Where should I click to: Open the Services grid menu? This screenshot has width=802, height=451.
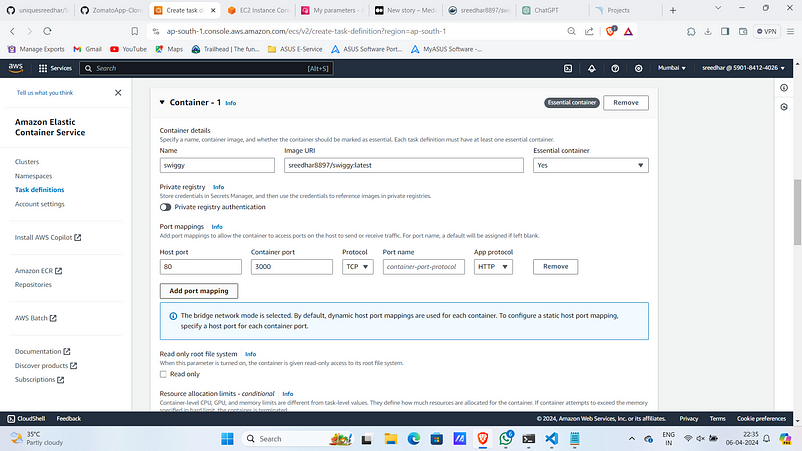(55, 68)
